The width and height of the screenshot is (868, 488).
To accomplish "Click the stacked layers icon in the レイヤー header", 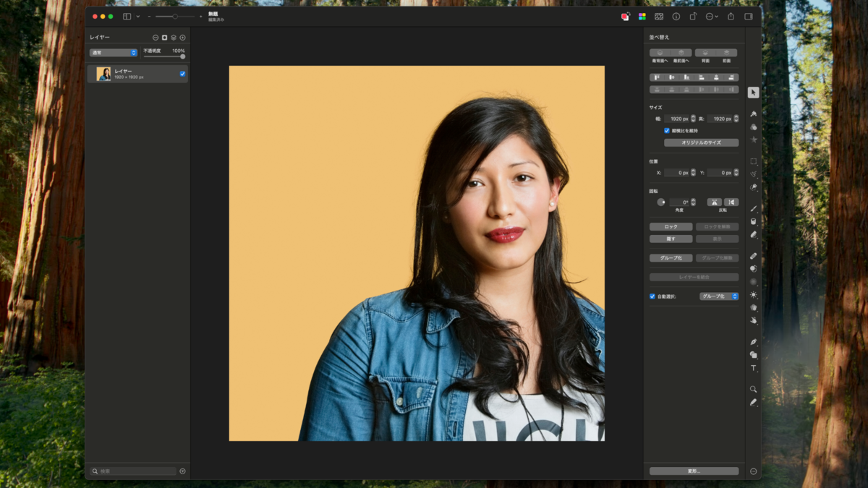I will pos(174,37).
